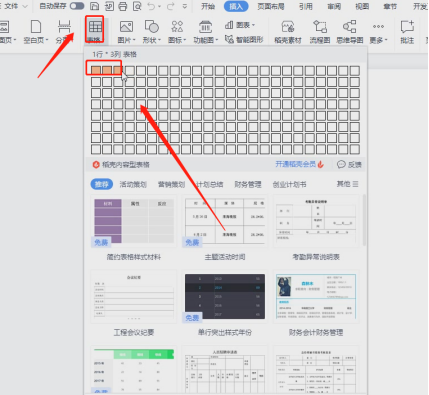Open the 页面布局 ribbon tab

(271, 6)
